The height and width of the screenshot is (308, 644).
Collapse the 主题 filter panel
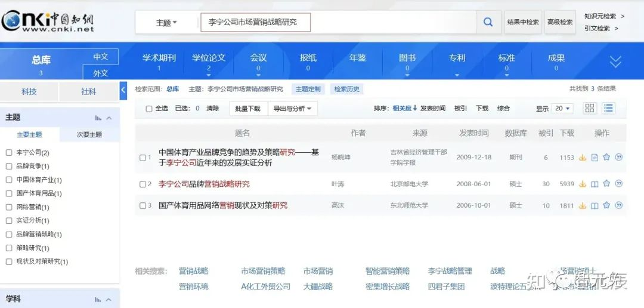pos(109,118)
